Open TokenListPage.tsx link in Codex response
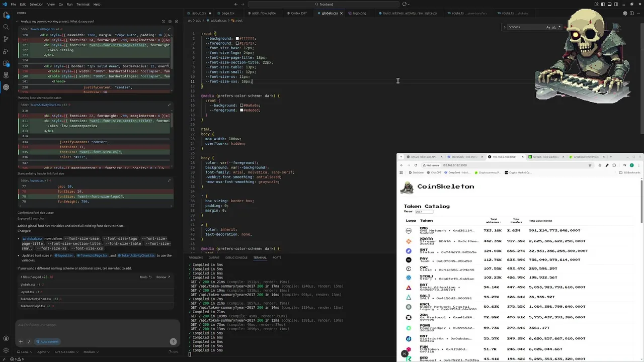The width and height of the screenshot is (644, 362). (93, 255)
